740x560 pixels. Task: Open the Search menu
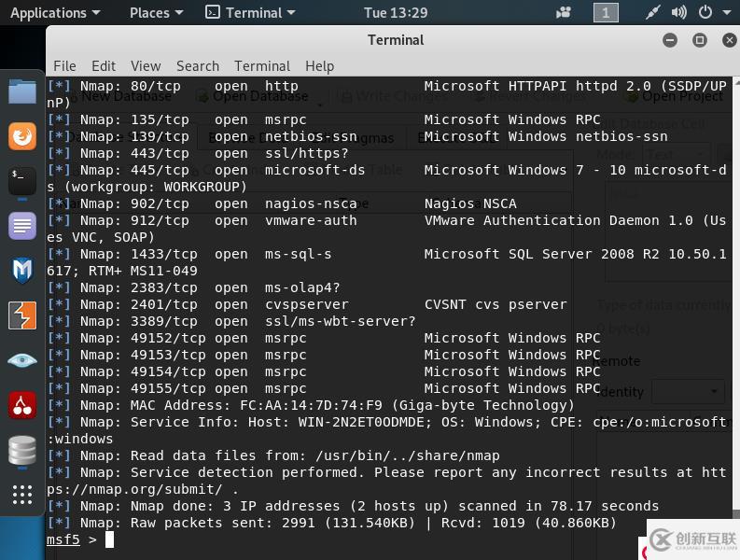click(198, 66)
